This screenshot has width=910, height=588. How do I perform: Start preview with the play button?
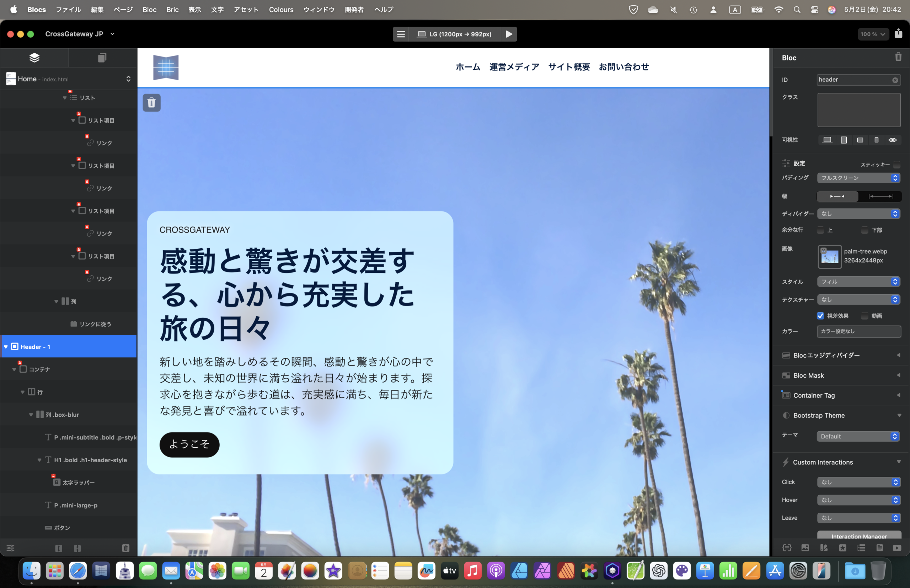pyautogui.click(x=509, y=34)
